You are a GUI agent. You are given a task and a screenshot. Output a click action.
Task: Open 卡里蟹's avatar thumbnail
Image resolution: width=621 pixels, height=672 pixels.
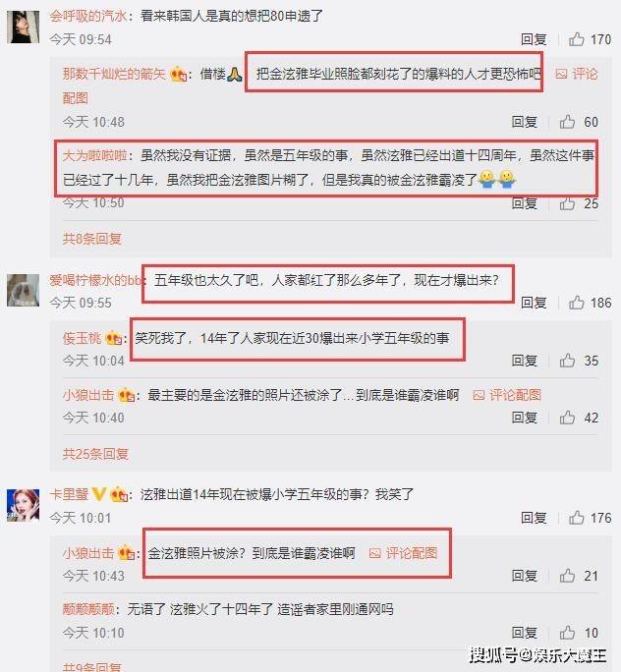[24, 506]
